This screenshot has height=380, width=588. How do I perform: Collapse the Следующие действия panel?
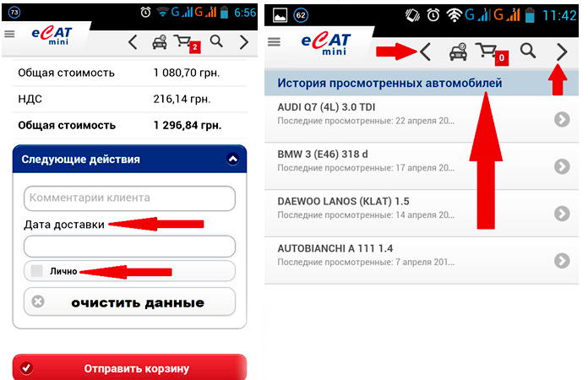tap(232, 160)
